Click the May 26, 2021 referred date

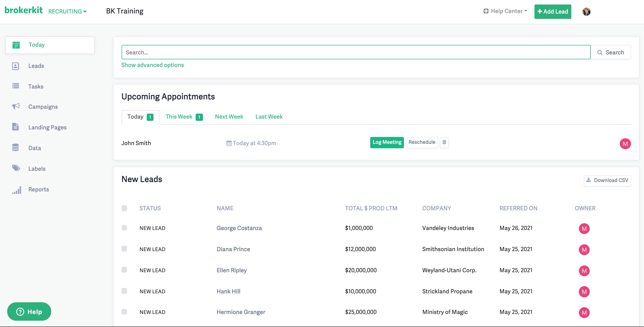click(516, 228)
